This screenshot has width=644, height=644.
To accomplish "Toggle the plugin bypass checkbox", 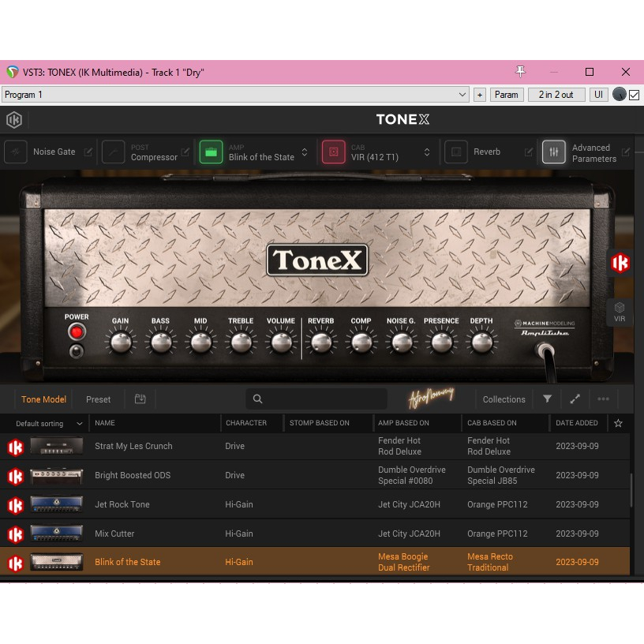I will click(635, 95).
